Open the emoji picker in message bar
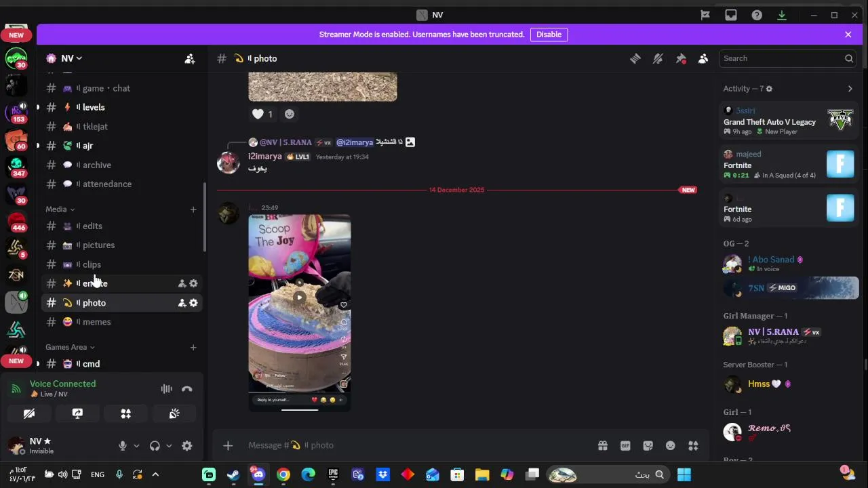 tap(671, 445)
